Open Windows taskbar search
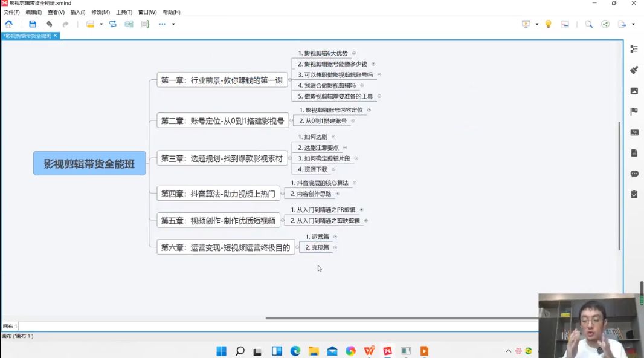Viewport: 644px width, 358px height. (x=240, y=351)
